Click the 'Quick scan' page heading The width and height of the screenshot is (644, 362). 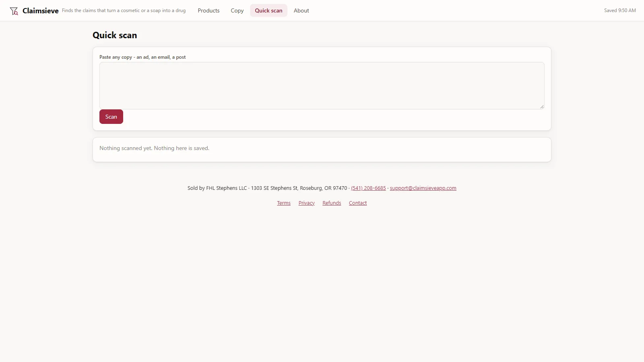[115, 35]
